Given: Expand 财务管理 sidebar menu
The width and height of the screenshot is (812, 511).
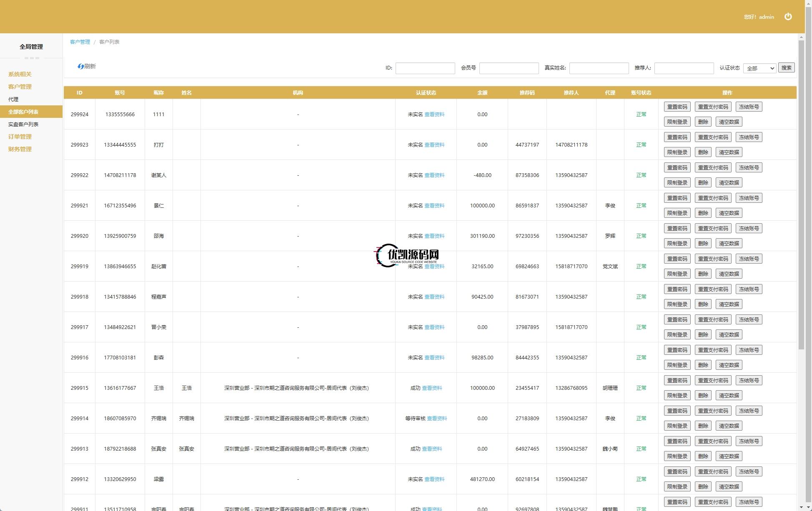Looking at the screenshot, I should [x=20, y=149].
